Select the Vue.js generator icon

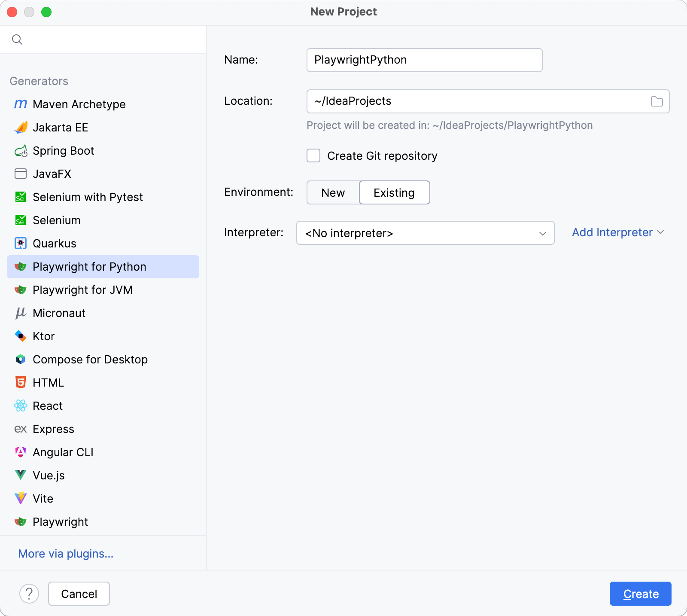tap(20, 475)
